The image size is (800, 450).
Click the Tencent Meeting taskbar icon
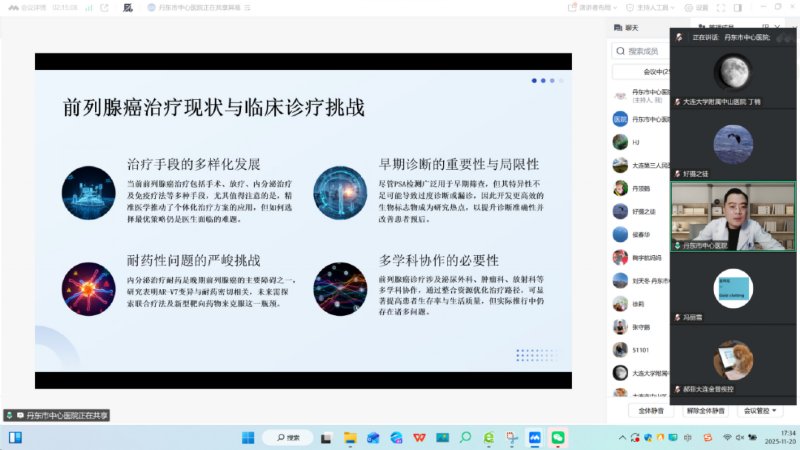[535, 437]
